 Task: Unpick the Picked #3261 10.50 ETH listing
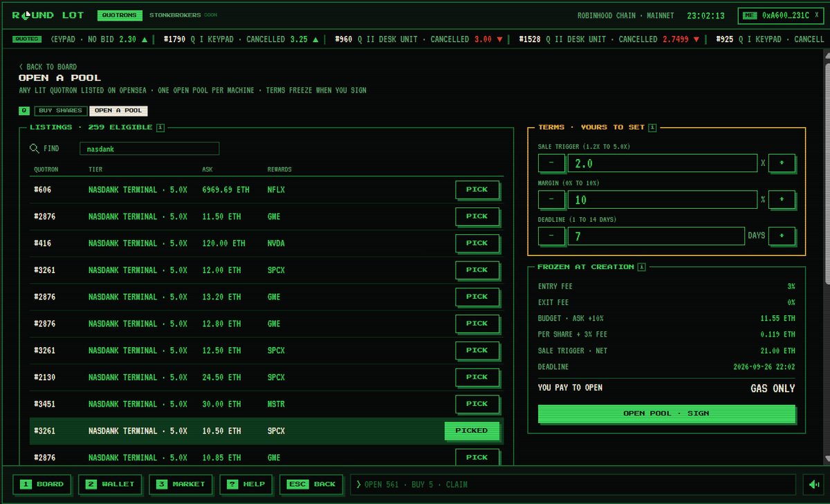click(471, 431)
